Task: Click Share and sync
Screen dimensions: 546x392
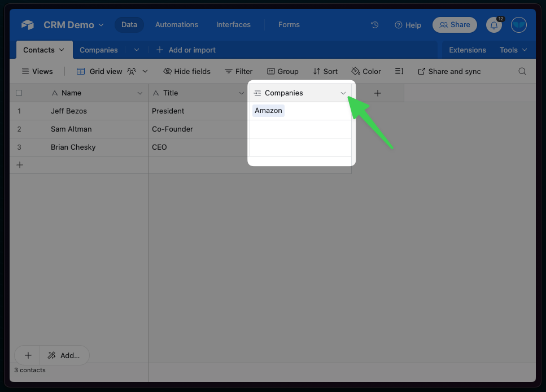Action: [x=449, y=71]
